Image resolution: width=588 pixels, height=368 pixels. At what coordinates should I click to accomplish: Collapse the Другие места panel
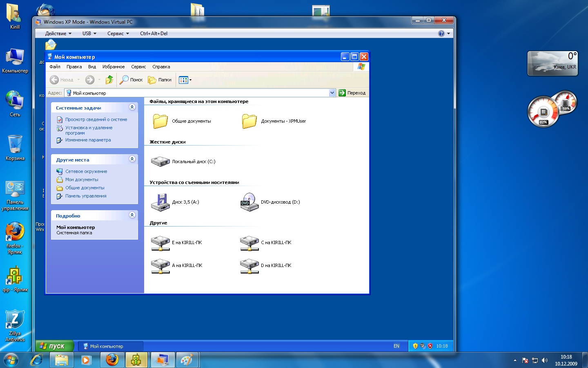click(132, 159)
